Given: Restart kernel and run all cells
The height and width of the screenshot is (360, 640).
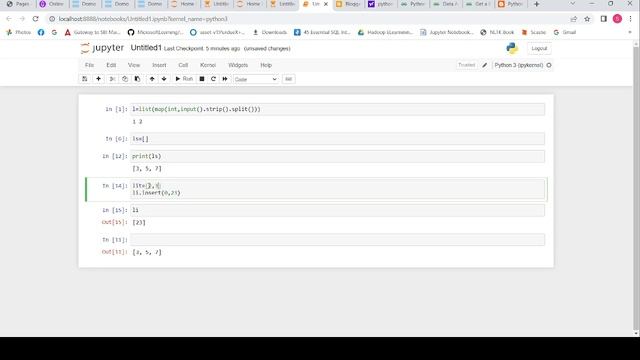Looking at the screenshot, I should click(225, 79).
